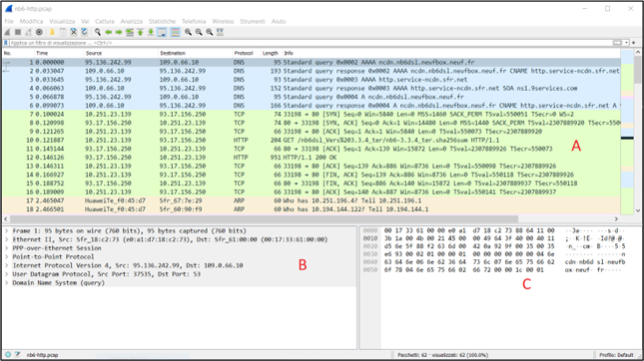Save this capture file
644x361 pixels.
(x=63, y=32)
